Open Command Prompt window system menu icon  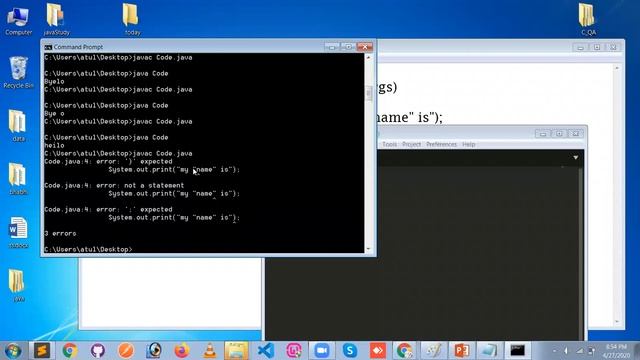point(48,47)
